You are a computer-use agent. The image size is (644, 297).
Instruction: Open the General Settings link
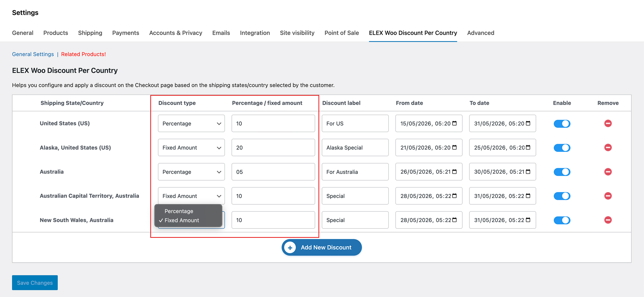tap(33, 54)
